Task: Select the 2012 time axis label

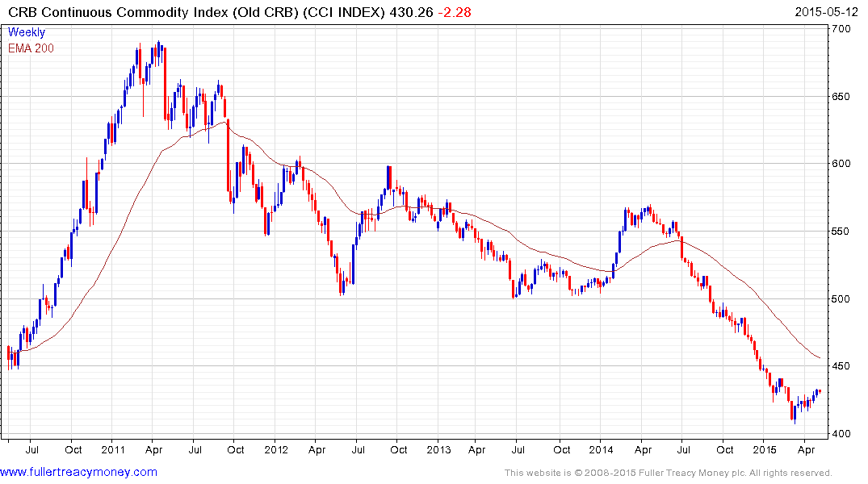Action: click(275, 449)
